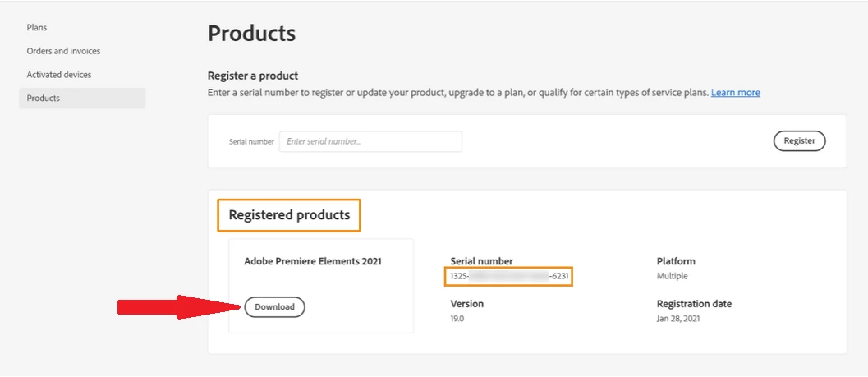
Task: Focus the Enter serial number field
Action: coord(370,141)
